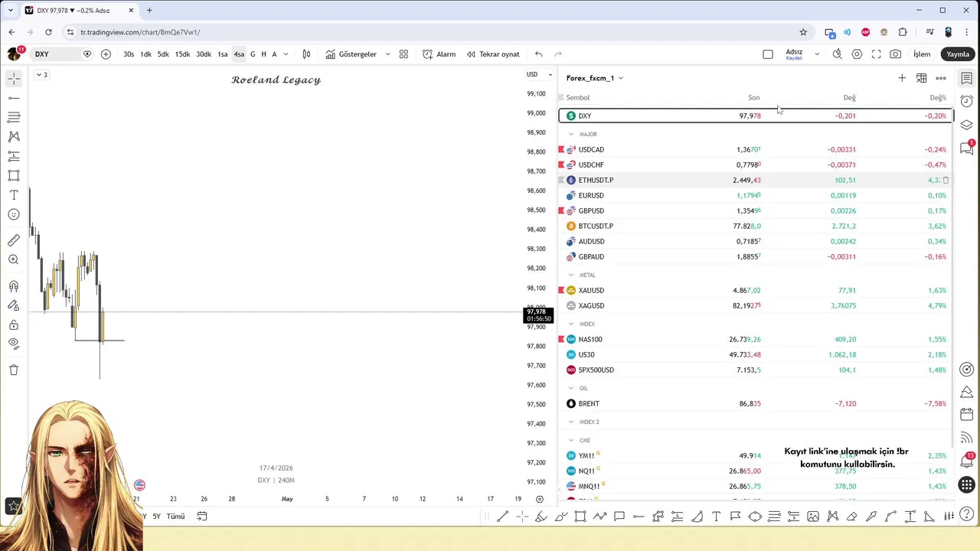Toggle the red flag on USDCHF row
Image resolution: width=980 pixels, height=551 pixels.
[561, 165]
